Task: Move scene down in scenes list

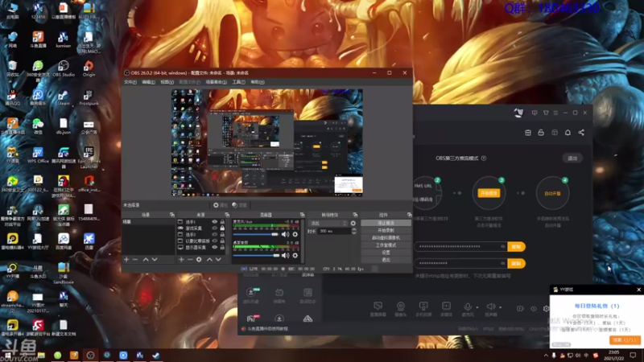Action: pos(155,259)
